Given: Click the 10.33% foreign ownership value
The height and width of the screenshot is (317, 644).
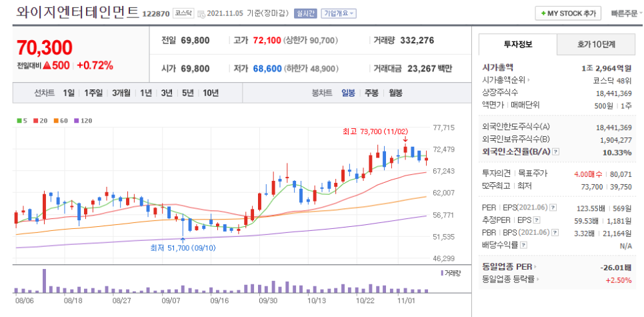Looking at the screenshot, I should [617, 153].
